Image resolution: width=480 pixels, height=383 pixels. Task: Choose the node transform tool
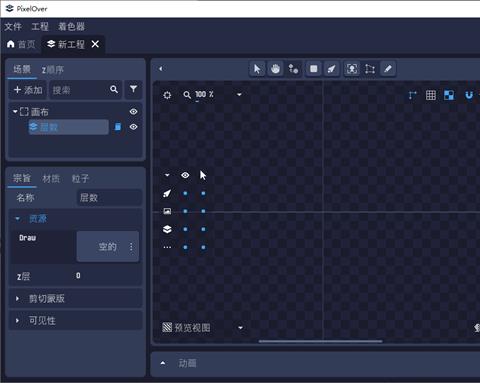(x=293, y=69)
